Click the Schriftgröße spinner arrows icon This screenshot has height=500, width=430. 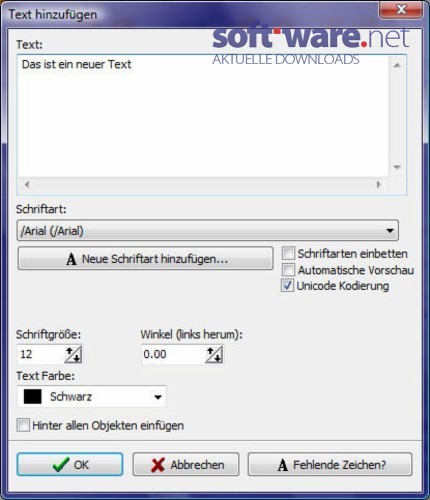click(x=73, y=354)
